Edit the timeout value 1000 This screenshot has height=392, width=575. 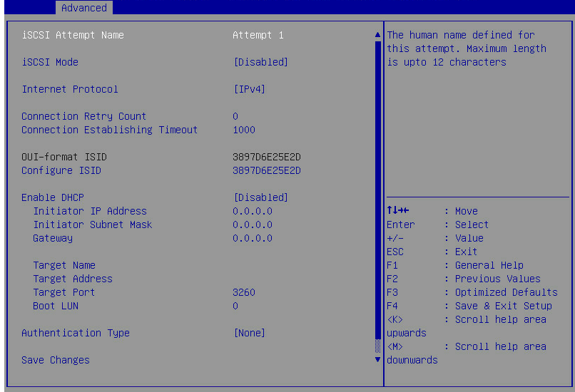pyautogui.click(x=244, y=130)
